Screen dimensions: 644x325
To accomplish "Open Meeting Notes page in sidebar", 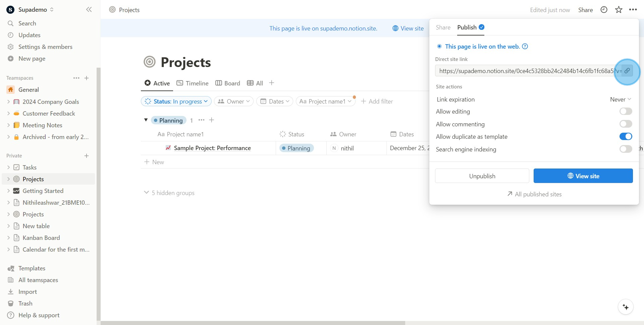I will 42,125.
